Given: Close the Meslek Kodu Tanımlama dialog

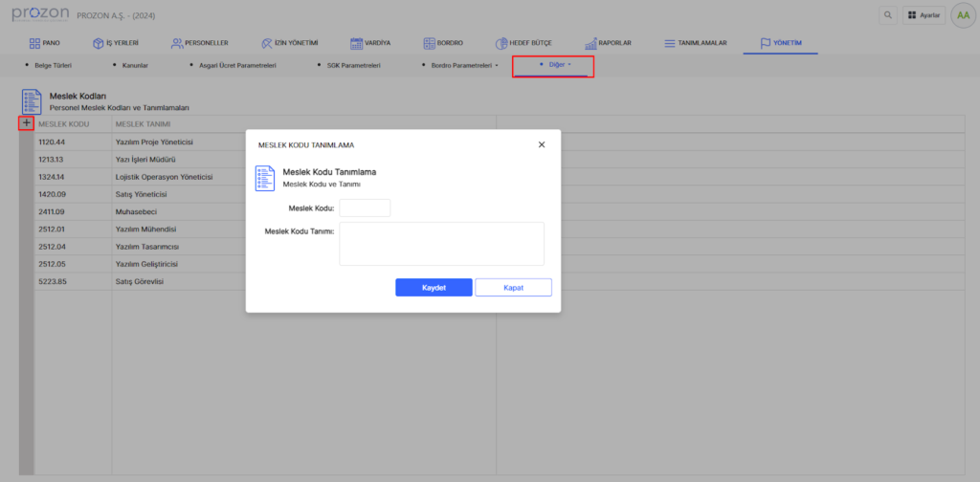Looking at the screenshot, I should [x=542, y=144].
